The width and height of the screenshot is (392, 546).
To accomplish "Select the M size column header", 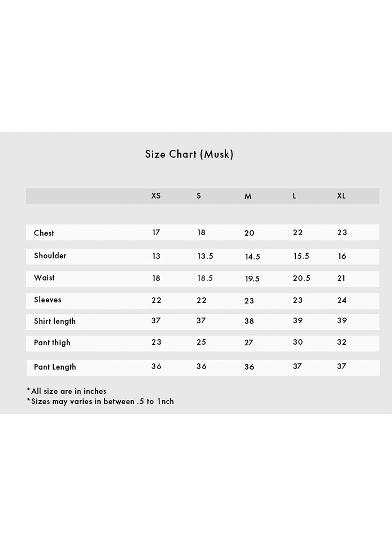I will click(x=248, y=196).
